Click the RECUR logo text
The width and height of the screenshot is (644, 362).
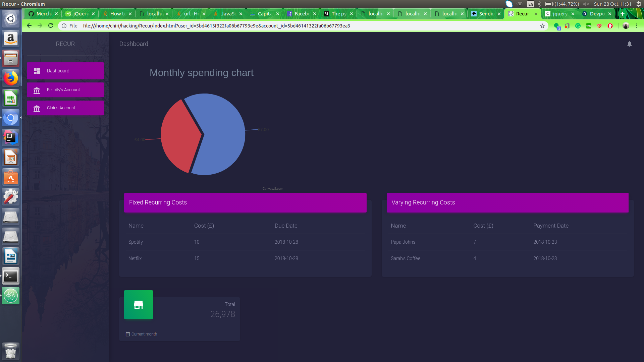coord(65,44)
